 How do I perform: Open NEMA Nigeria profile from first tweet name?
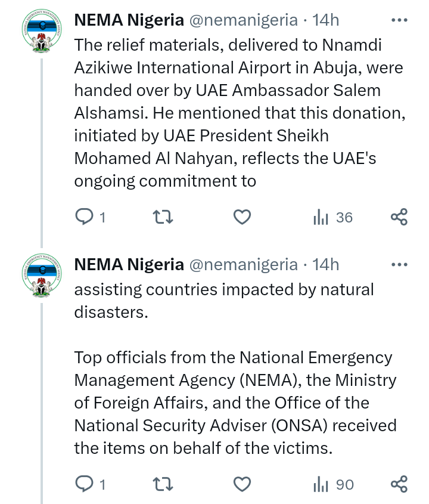click(x=129, y=20)
